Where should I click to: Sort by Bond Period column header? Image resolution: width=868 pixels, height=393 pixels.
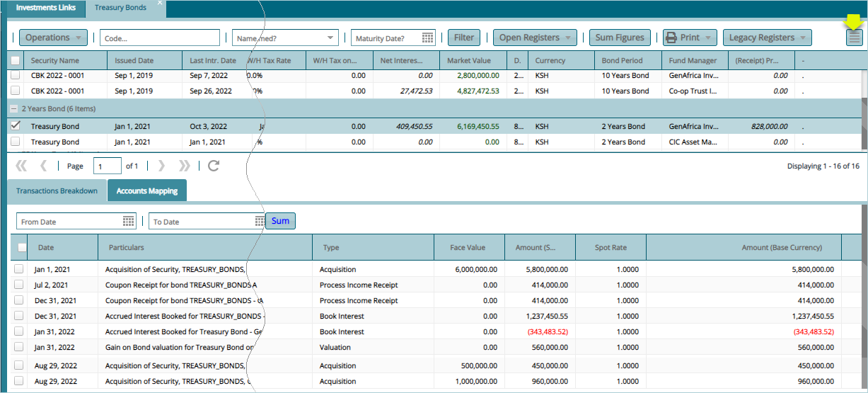click(x=628, y=61)
